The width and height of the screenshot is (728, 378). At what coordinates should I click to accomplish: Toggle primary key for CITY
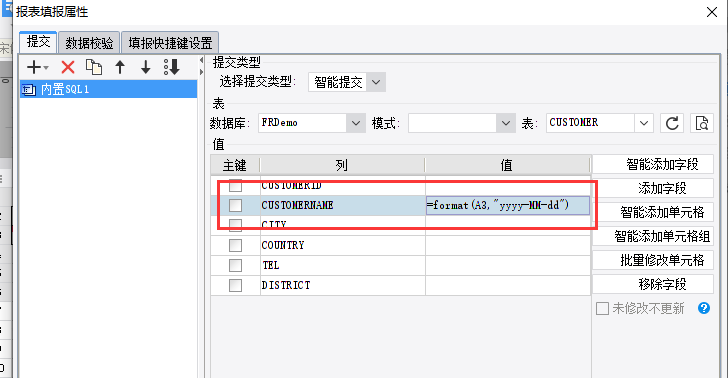[x=235, y=225]
